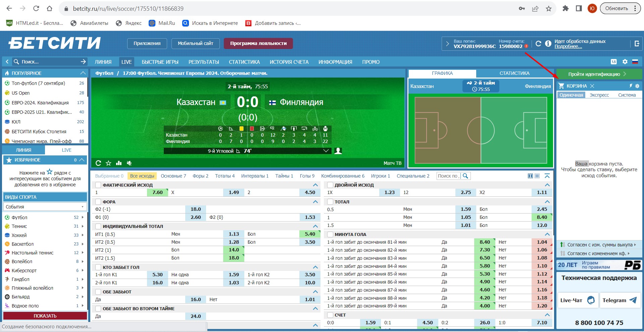Select the 7.60 odds for outcome 1
644x332 pixels.
[157, 192]
